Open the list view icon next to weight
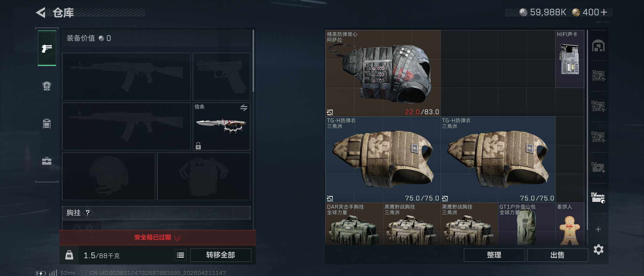The width and height of the screenshot is (644, 276). click(180, 255)
